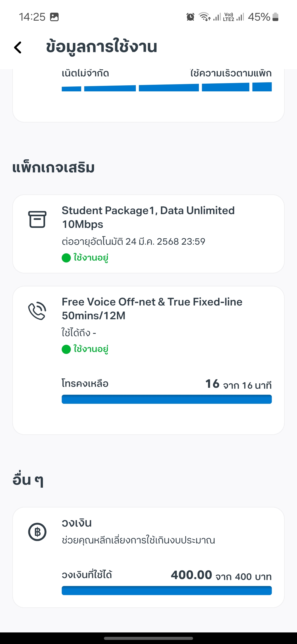Tap the back arrow icon

click(x=18, y=47)
